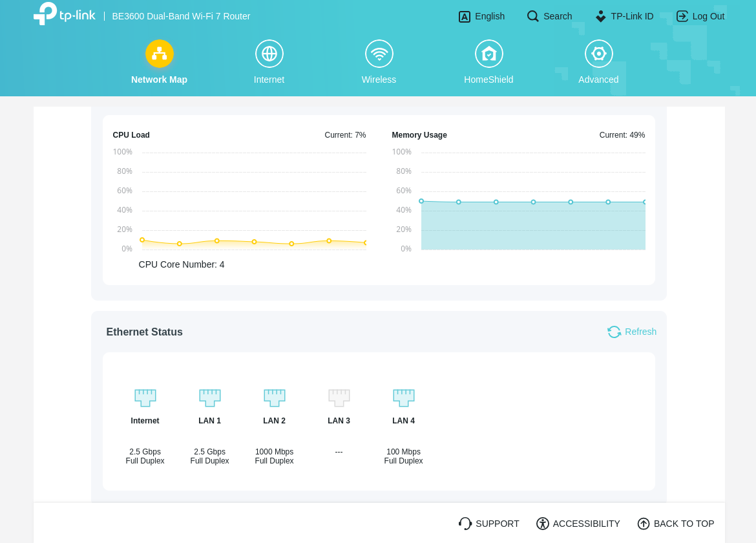Click the ACCESSIBILITY footer link
This screenshot has height=543, width=756.
pyautogui.click(x=586, y=524)
